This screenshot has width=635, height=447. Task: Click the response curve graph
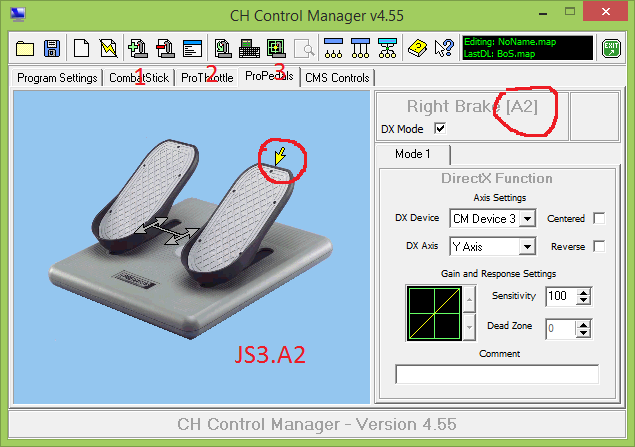pyautogui.click(x=434, y=313)
